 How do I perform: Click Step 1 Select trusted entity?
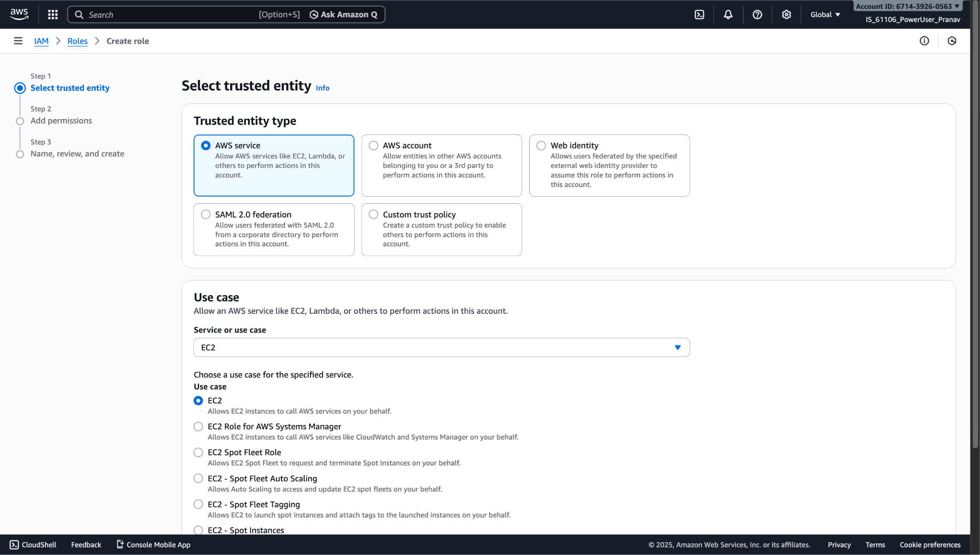tap(70, 88)
